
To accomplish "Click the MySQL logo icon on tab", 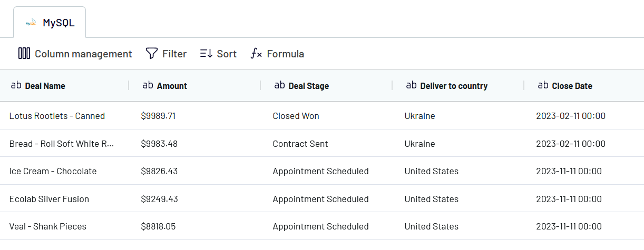I will coord(31,23).
